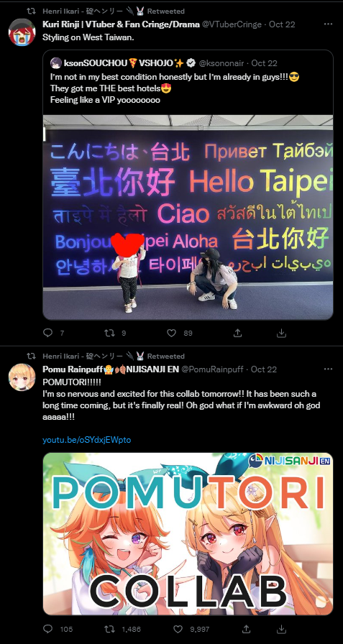Download media from Kuri Rinji's tweet
Viewport: 343px width, 644px height.
pos(281,333)
